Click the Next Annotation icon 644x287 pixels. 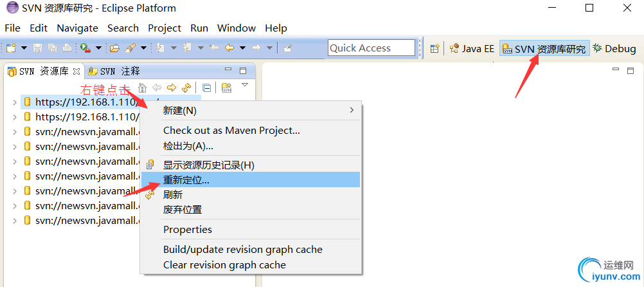pos(160,48)
